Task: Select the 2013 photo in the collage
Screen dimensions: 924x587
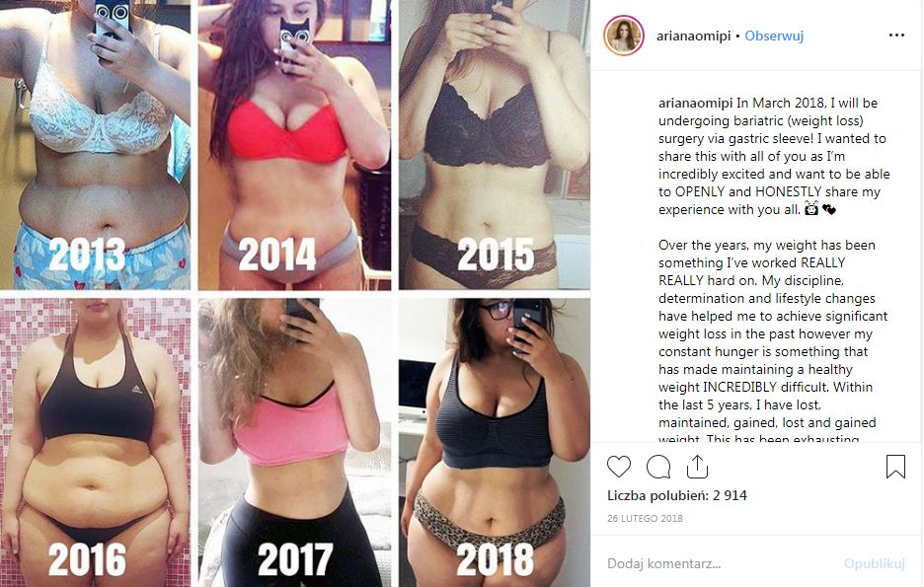Action: click(95, 144)
